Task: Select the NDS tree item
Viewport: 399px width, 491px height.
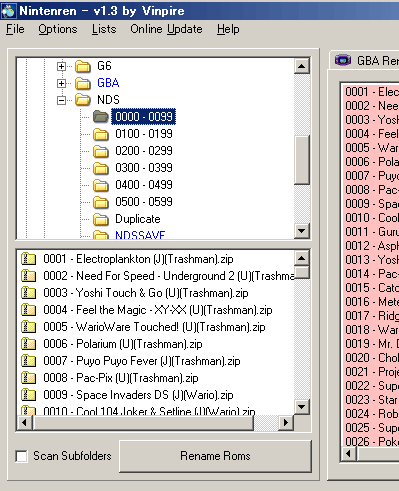Action: [108, 100]
